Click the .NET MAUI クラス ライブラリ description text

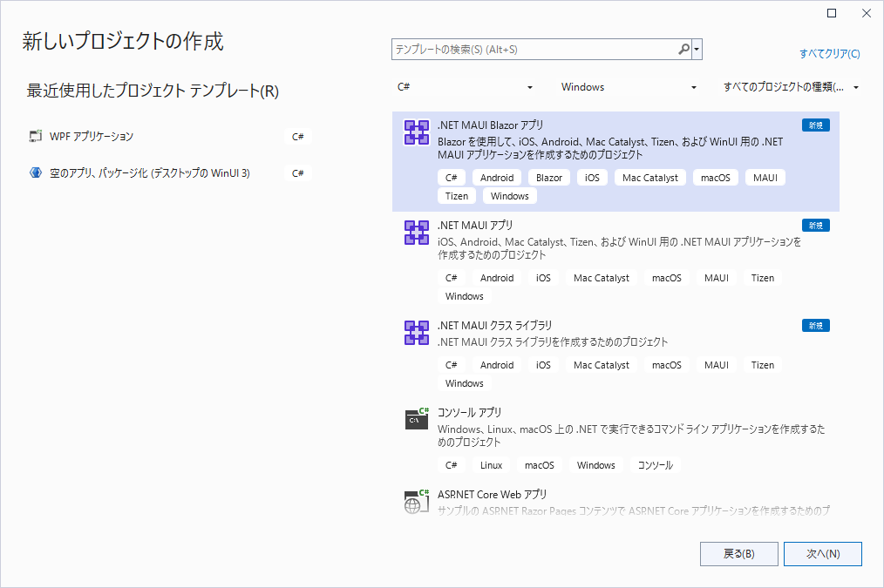pyautogui.click(x=553, y=341)
